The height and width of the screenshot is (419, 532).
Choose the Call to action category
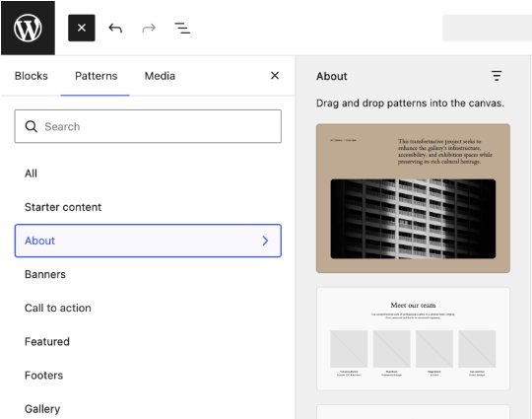[148, 308]
